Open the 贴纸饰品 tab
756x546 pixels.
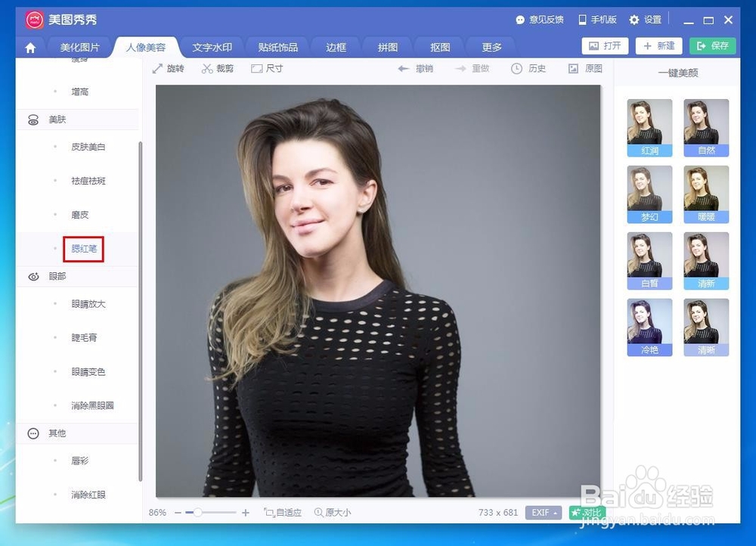coord(277,48)
